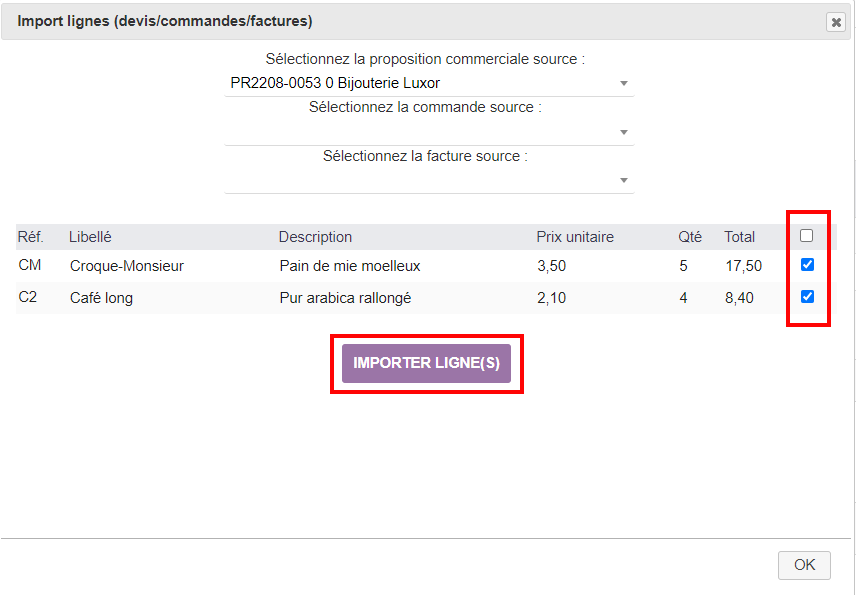856x595 pixels.
Task: Expand the commande source dropdown
Action: tap(625, 132)
